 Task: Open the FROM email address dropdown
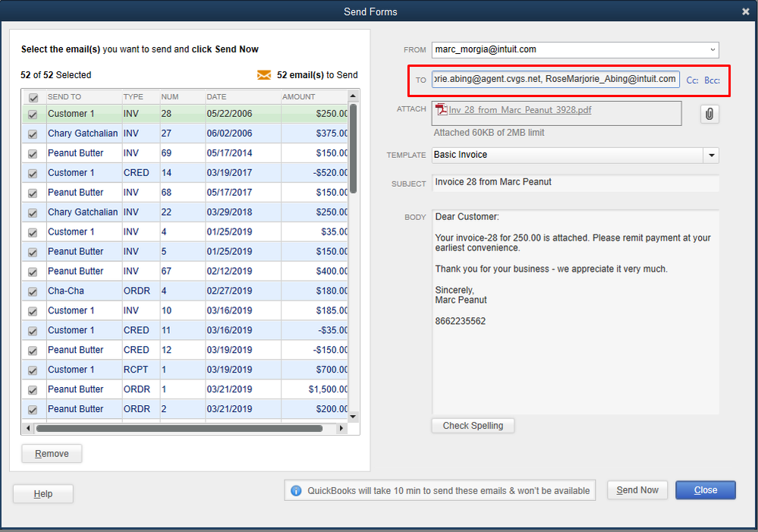712,49
